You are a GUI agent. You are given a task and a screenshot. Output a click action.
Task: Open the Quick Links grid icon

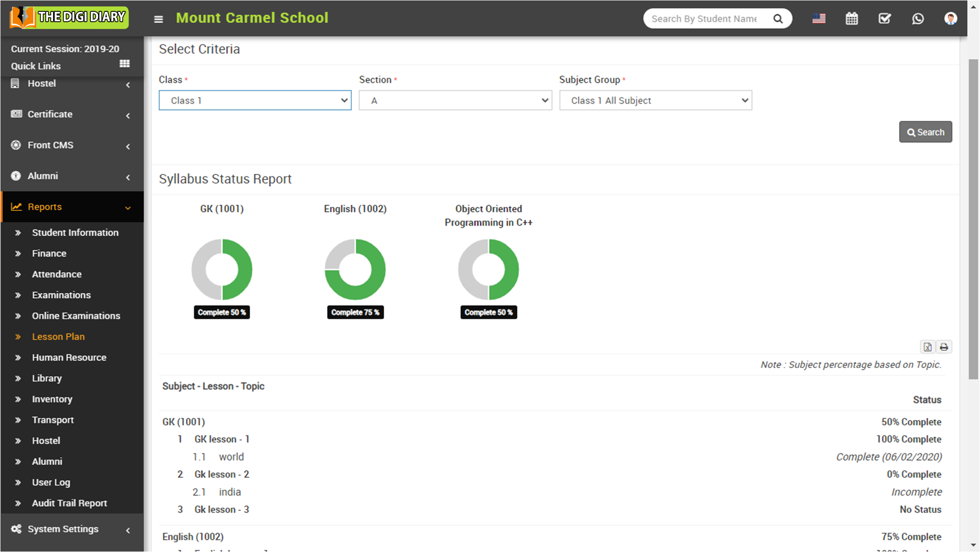(x=124, y=64)
